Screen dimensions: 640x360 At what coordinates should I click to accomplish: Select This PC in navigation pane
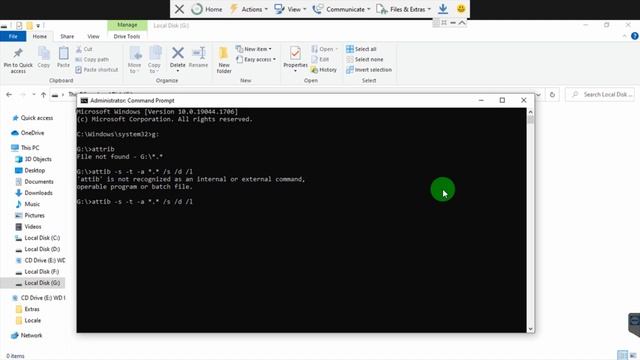pyautogui.click(x=25, y=147)
